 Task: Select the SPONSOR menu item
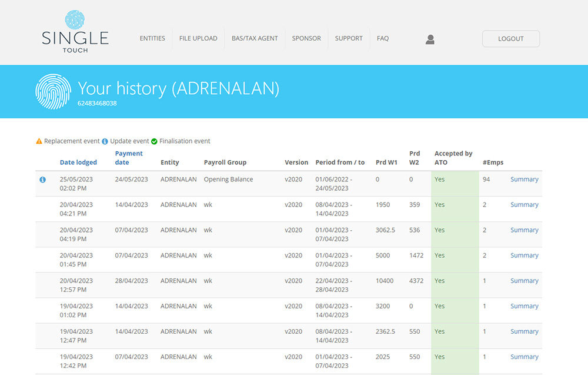[306, 38]
